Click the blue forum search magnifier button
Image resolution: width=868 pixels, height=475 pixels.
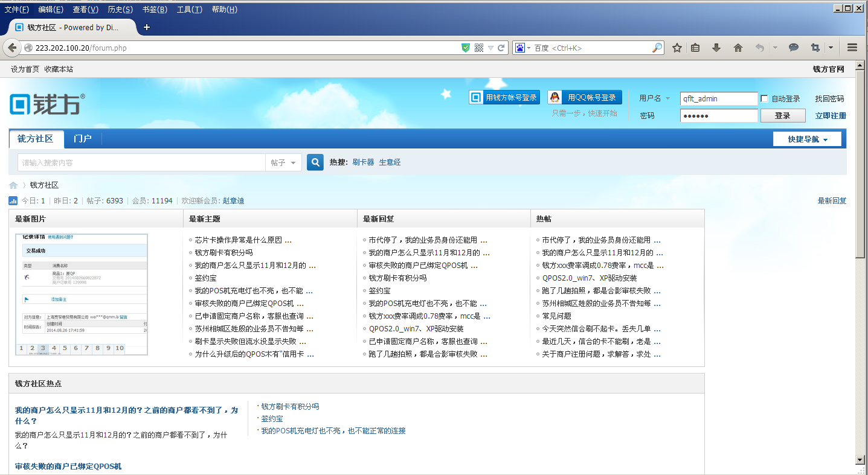pyautogui.click(x=315, y=162)
